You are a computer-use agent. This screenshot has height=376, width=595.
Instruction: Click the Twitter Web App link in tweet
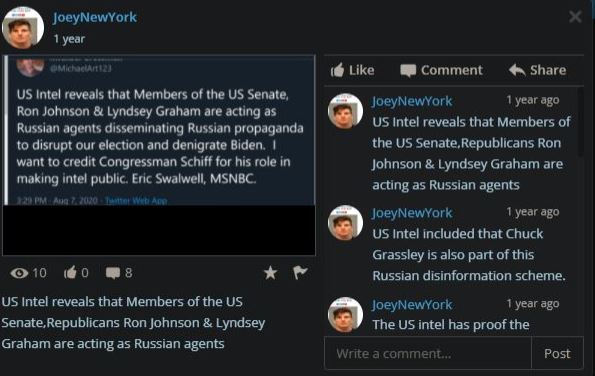[136, 200]
